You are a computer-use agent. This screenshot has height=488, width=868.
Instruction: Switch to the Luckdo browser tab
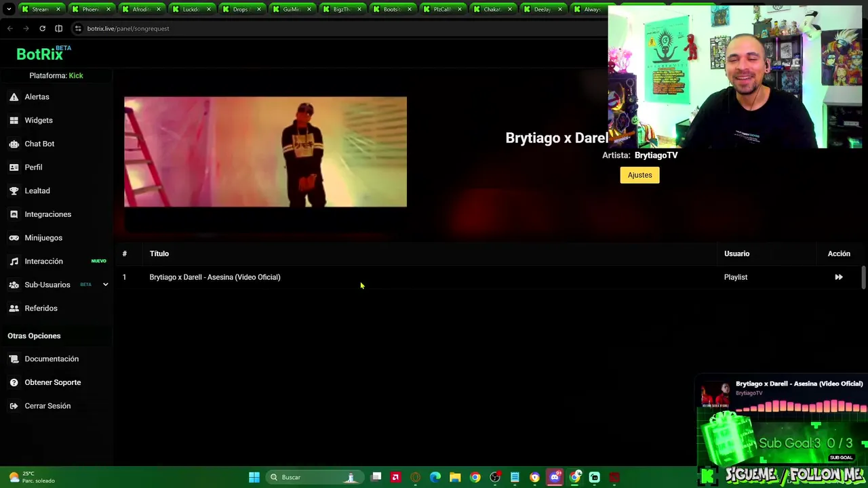pyautogui.click(x=191, y=9)
